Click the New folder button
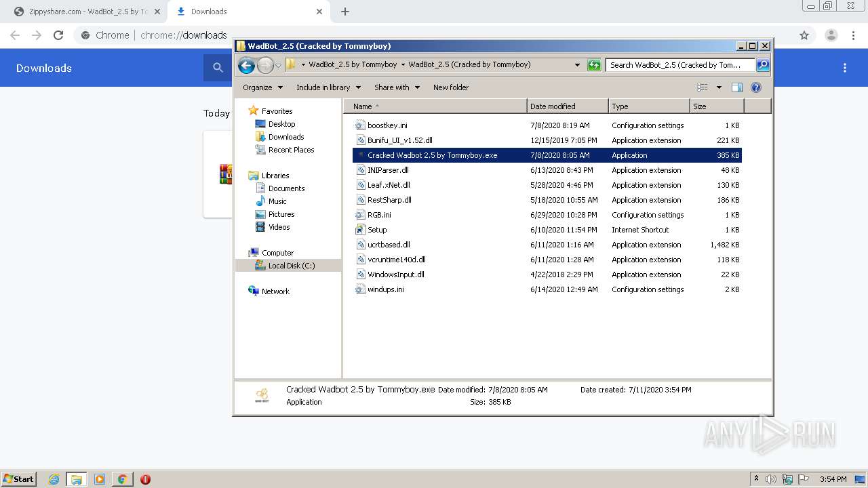868x488 pixels. click(x=451, y=87)
